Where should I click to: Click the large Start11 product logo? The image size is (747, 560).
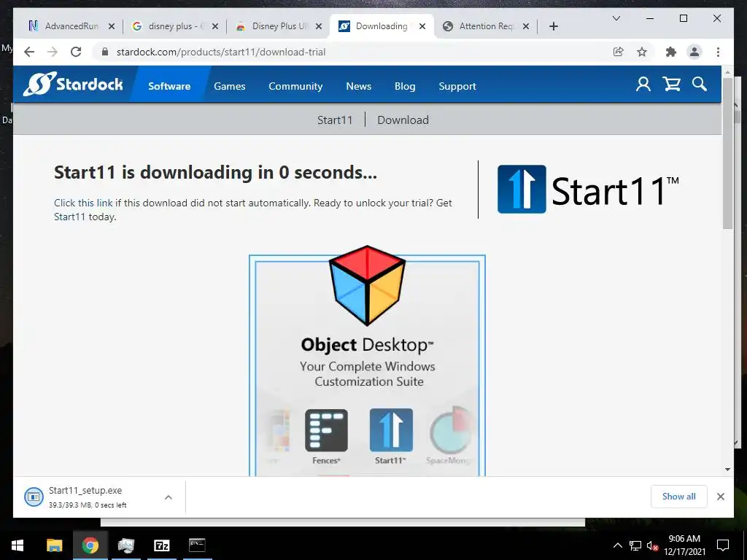point(587,190)
